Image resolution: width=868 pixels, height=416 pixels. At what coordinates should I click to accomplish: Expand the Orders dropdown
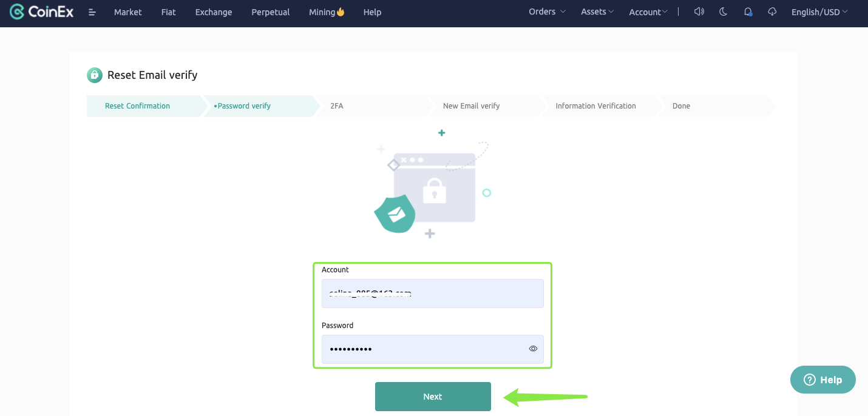(547, 12)
